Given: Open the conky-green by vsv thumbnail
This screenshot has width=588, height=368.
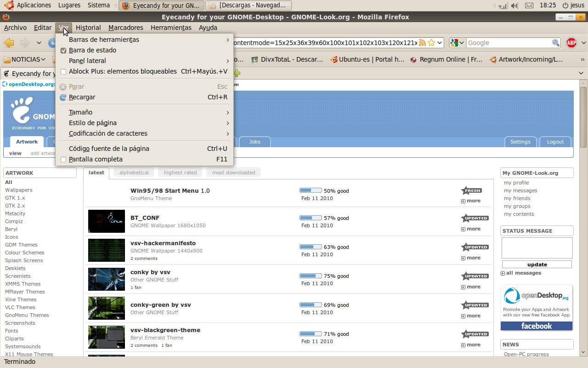Looking at the screenshot, I should (x=107, y=308).
